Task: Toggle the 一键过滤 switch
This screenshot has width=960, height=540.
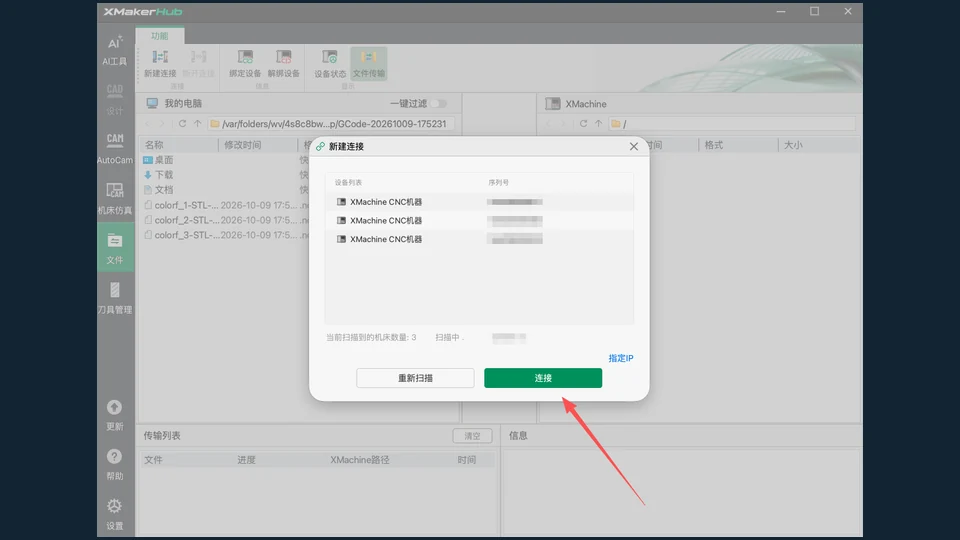Action: 439,103
